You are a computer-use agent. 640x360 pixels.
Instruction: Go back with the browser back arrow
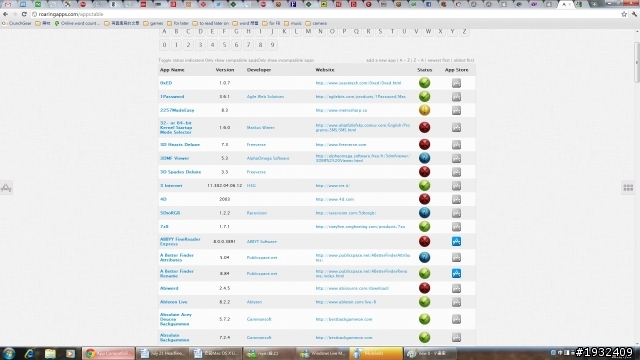click(x=5, y=14)
